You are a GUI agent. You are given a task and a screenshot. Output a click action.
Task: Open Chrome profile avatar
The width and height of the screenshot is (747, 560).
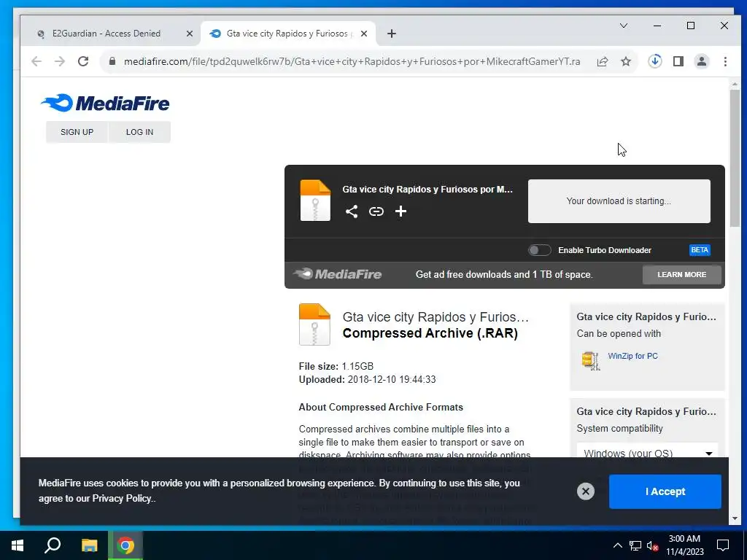pos(702,61)
